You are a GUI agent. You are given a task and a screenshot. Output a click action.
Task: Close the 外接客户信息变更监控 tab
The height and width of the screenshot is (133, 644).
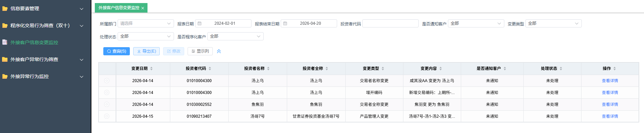coord(143,8)
